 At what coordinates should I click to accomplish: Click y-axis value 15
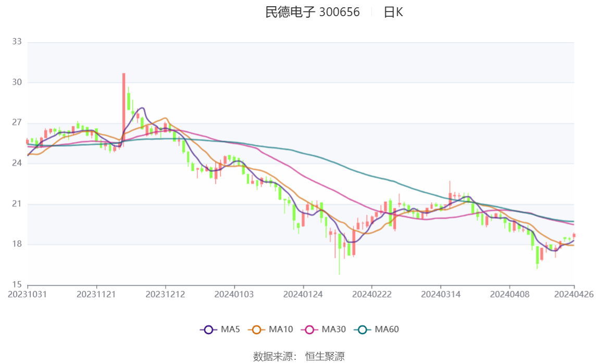(x=17, y=285)
